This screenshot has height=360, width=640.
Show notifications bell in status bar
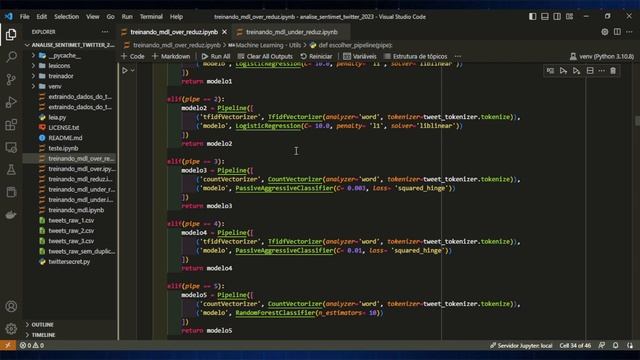[616, 345]
